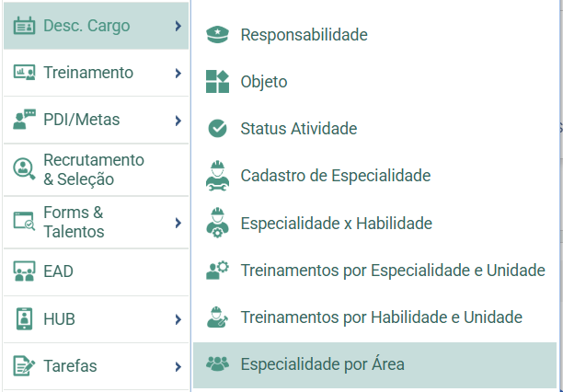Click the people gear icon for Treinamentos por Especialidade
563x392 pixels.
point(218,271)
